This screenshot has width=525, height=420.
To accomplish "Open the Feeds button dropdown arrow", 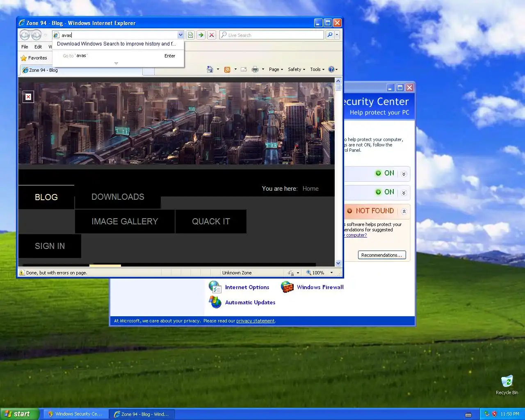I will (235, 69).
